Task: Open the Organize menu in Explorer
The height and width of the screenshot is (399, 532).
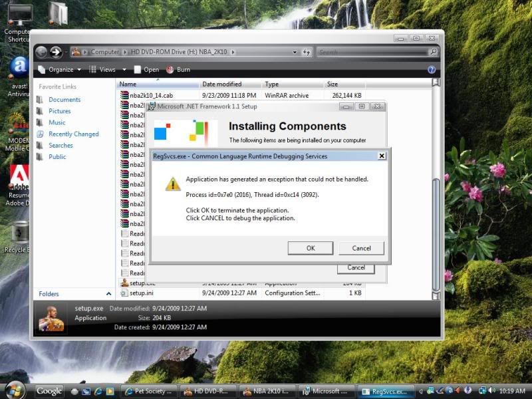Action: (x=60, y=70)
